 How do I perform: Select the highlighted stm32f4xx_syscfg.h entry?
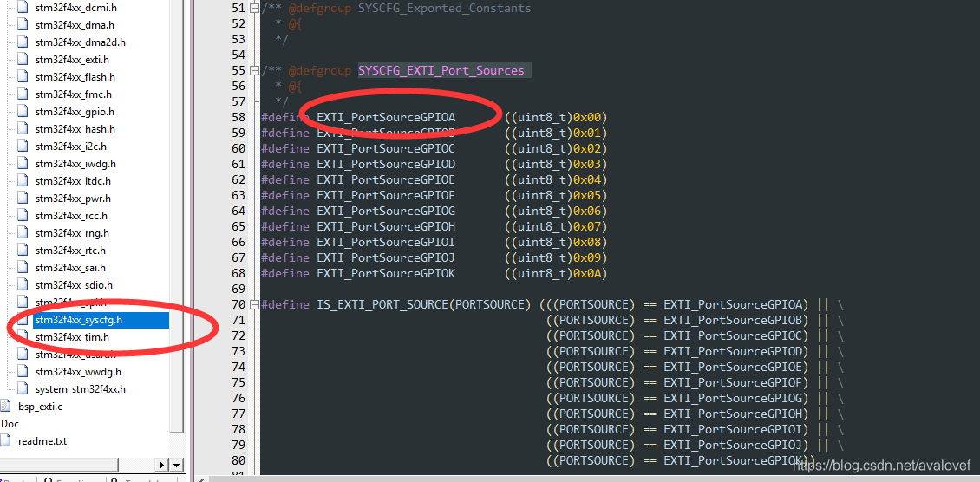(x=101, y=320)
